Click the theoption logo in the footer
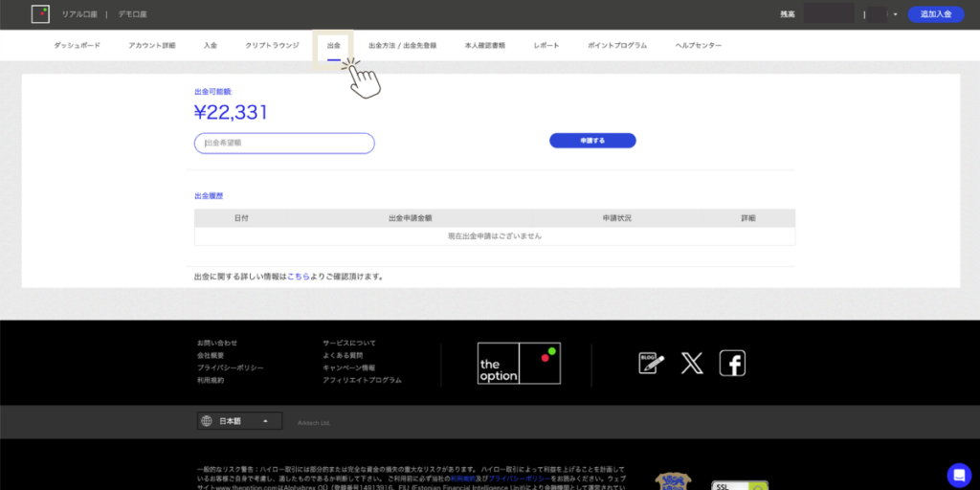This screenshot has height=490, width=980. pyautogui.click(x=519, y=364)
